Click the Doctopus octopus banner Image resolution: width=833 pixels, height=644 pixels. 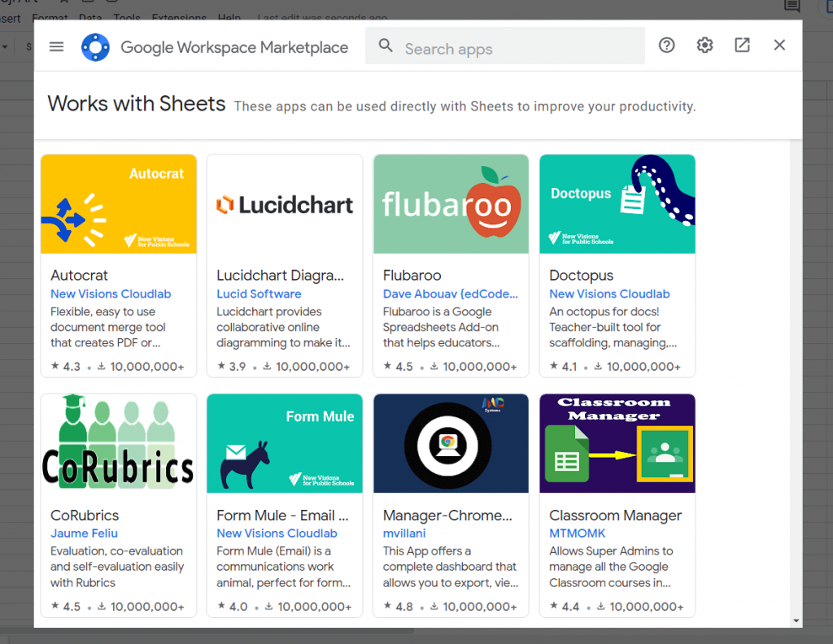617,204
